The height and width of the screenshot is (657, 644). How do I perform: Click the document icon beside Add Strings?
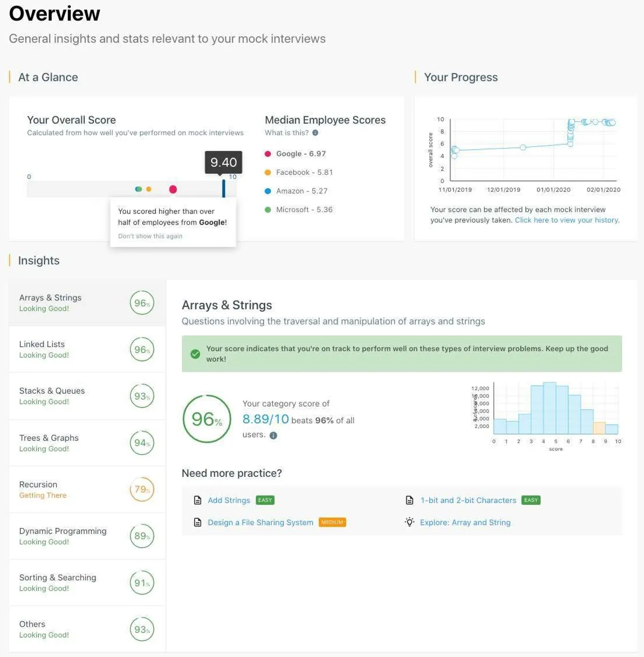coord(197,500)
